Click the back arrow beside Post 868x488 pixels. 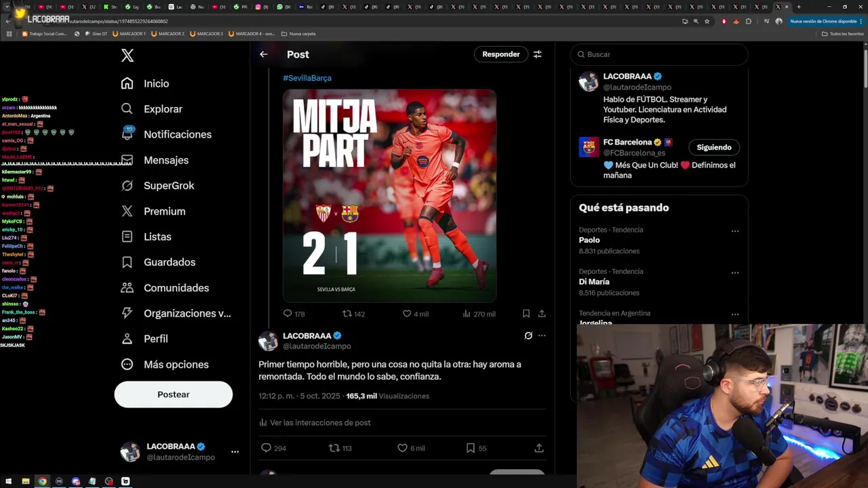tap(264, 54)
